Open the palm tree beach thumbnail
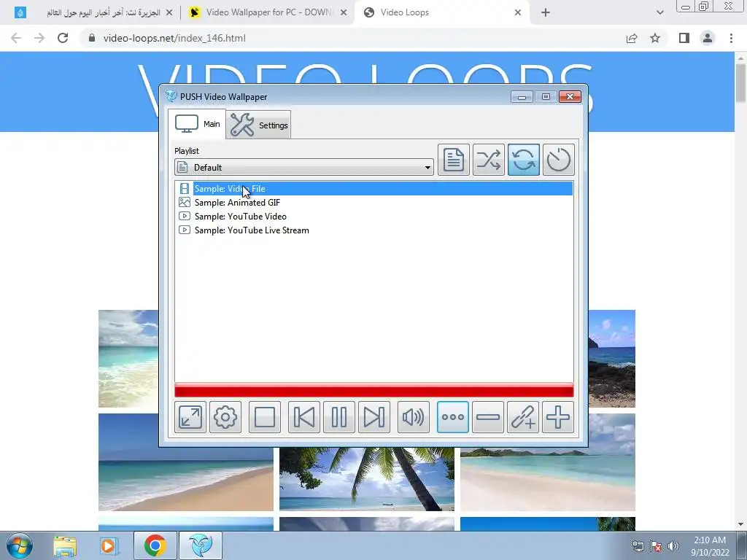Image resolution: width=747 pixels, height=560 pixels. (367, 479)
